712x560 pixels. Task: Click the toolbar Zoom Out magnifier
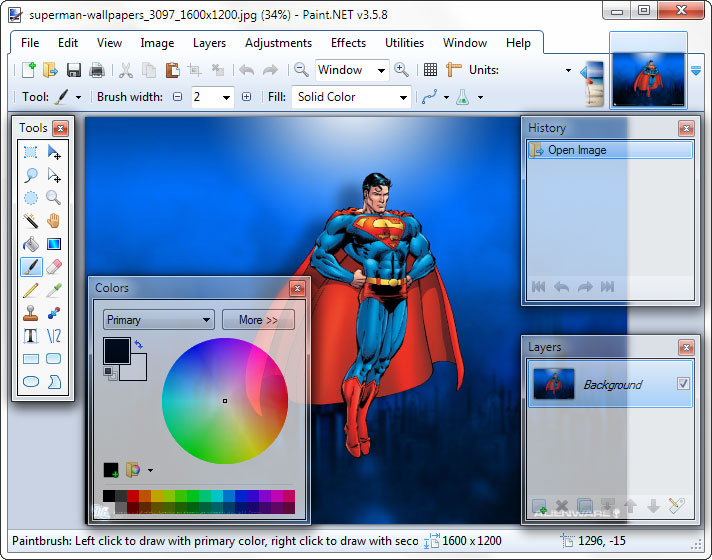click(301, 70)
